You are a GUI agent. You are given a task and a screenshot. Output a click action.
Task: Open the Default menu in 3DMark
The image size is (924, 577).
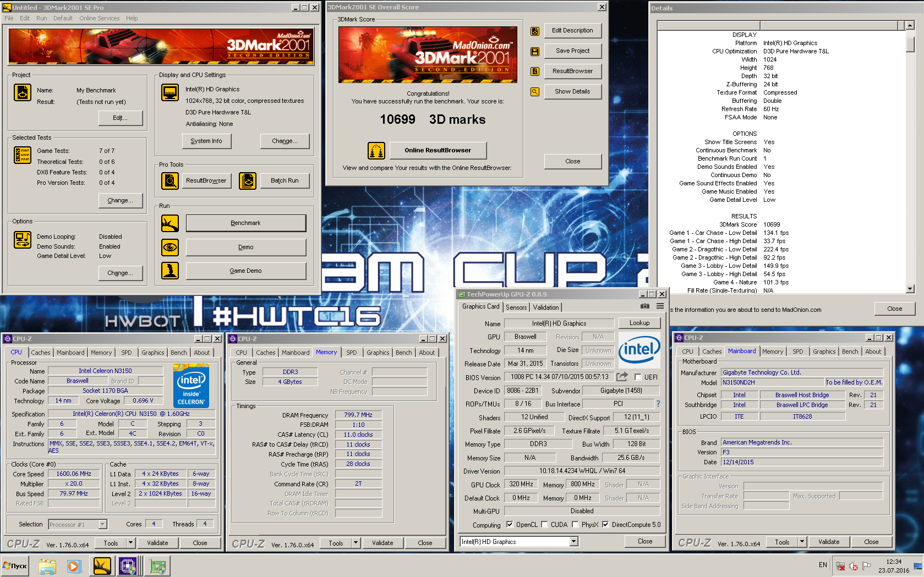pos(63,18)
